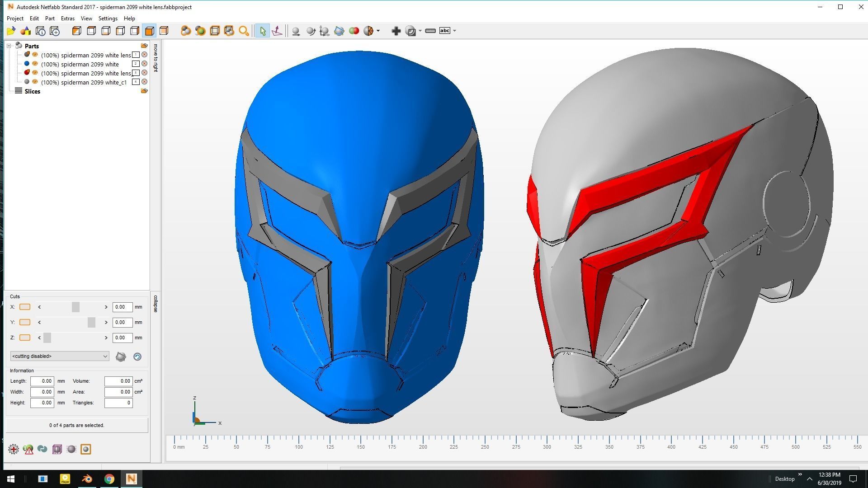Toggle the X cut plane button
Viewport: 868px width, 488px height.
25,307
